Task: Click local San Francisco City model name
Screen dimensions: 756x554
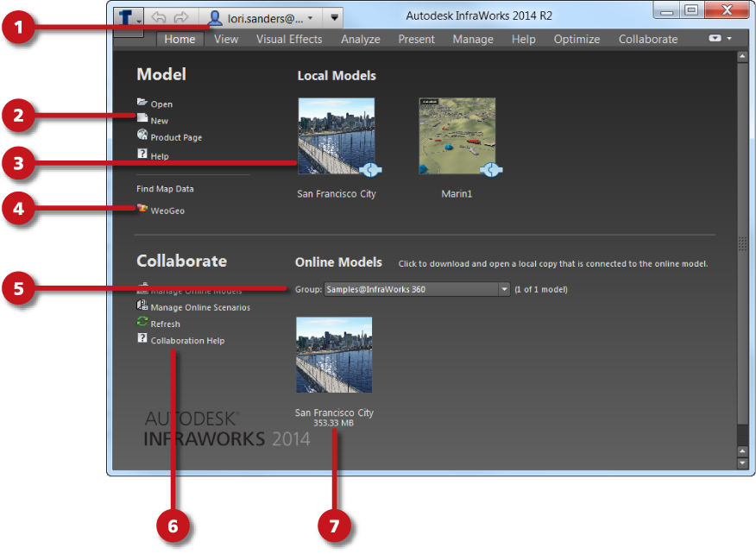Action: (336, 194)
